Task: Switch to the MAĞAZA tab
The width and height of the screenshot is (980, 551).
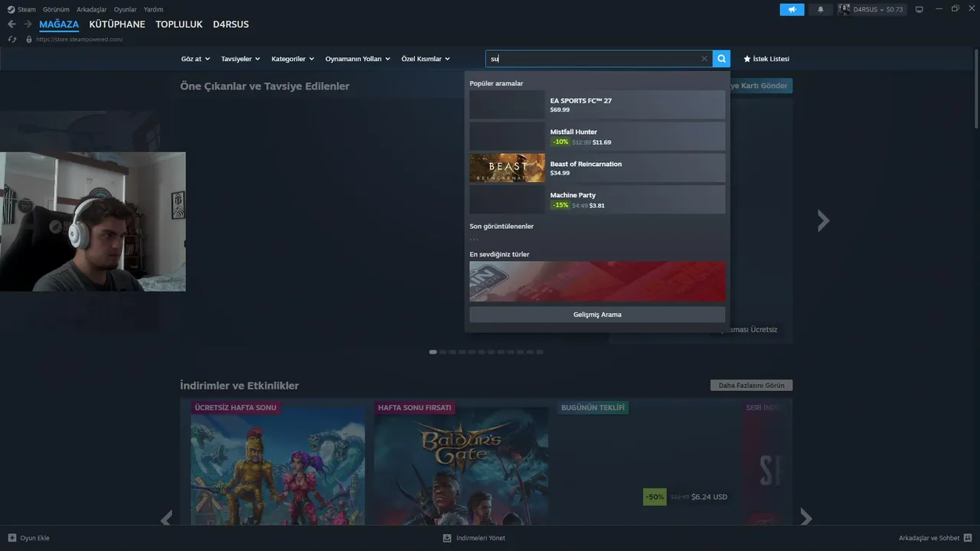Action: click(59, 24)
